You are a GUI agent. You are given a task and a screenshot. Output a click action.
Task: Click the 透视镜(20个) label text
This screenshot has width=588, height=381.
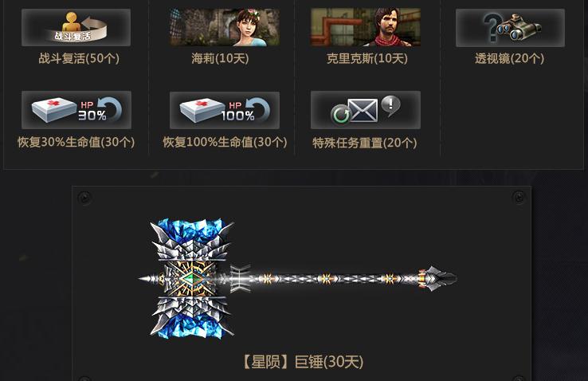click(509, 58)
